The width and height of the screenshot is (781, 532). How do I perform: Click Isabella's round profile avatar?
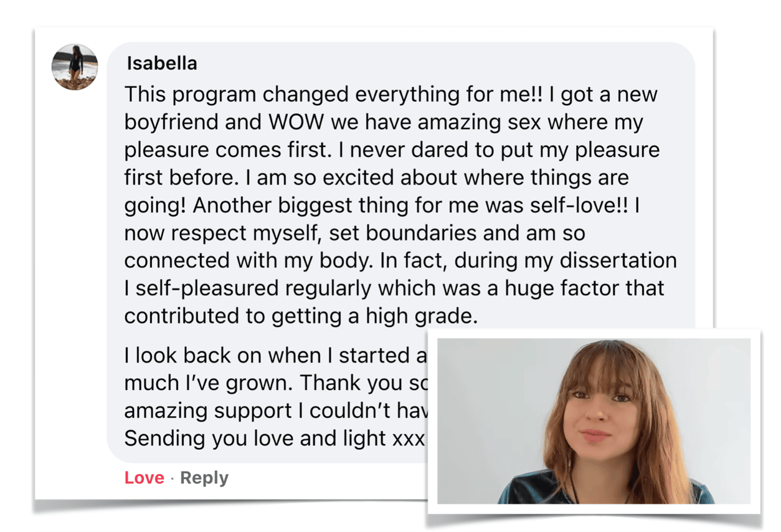(x=75, y=67)
